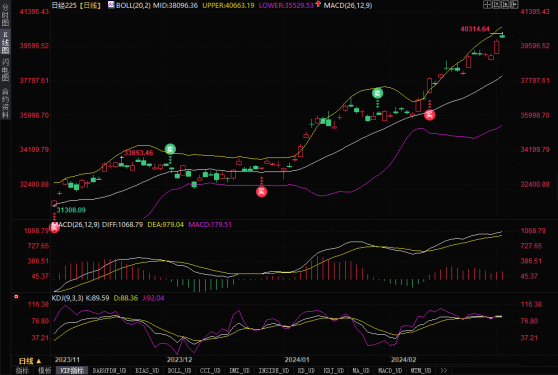Click 41395.43 on the right price axis
This screenshot has height=375, width=558.
pos(535,12)
